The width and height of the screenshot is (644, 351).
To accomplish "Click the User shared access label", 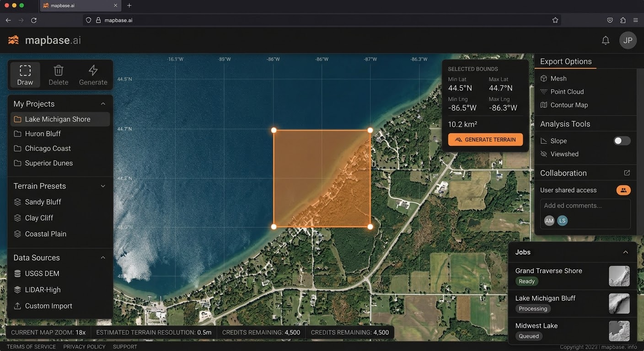I will [569, 190].
